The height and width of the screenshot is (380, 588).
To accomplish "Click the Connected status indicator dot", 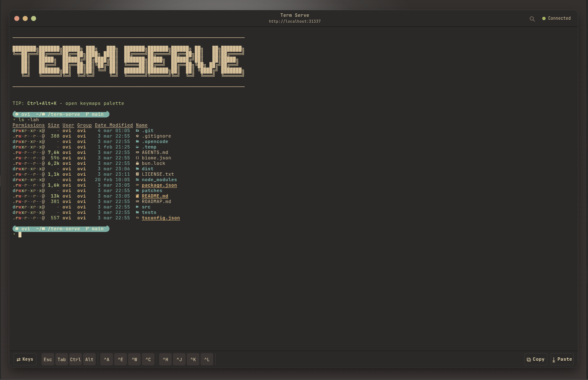I will [544, 18].
